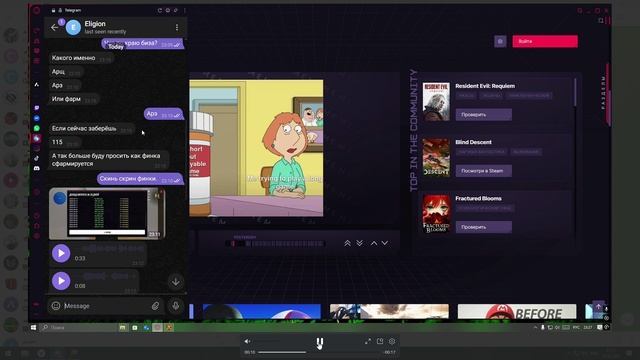Open the Eligion chat options menu

pyautogui.click(x=177, y=27)
